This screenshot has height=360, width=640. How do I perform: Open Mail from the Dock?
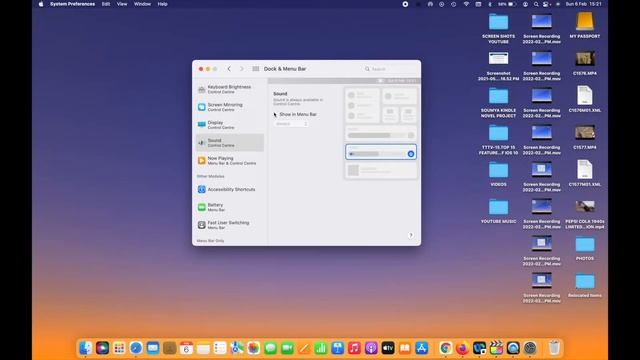[x=153, y=348]
